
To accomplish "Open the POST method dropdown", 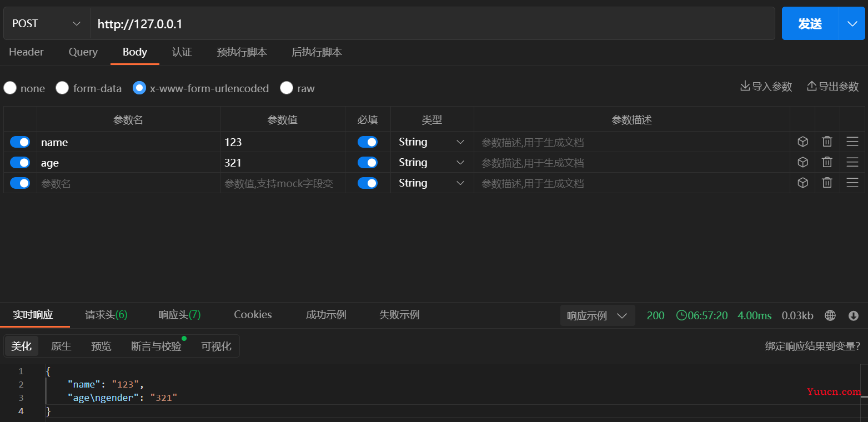I will click(x=47, y=23).
